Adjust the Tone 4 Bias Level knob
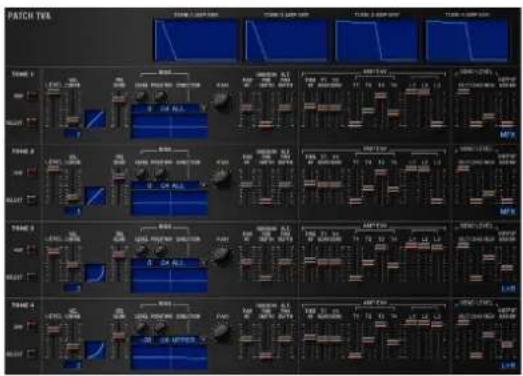 pos(141,327)
